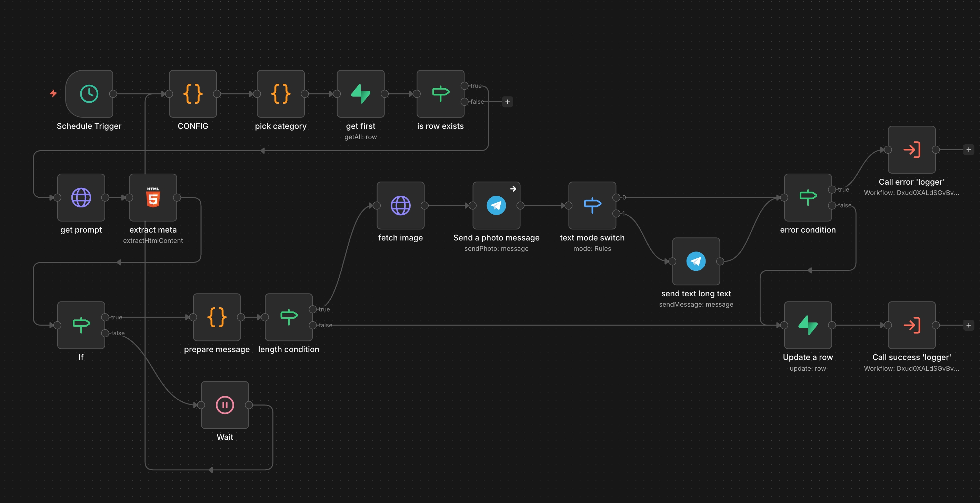The image size is (980, 503).
Task: Open the CONFIG code node
Action: pos(193,93)
